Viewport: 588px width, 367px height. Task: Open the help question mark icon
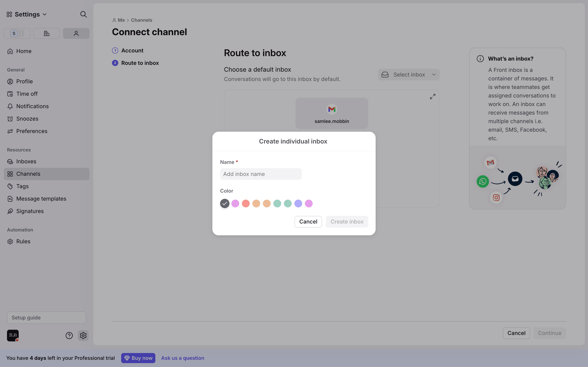69,336
